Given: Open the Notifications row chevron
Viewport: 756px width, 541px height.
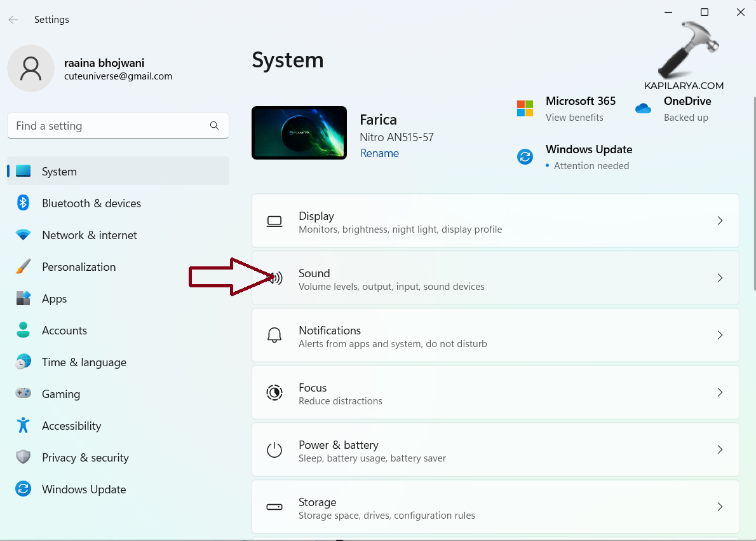Looking at the screenshot, I should point(720,335).
